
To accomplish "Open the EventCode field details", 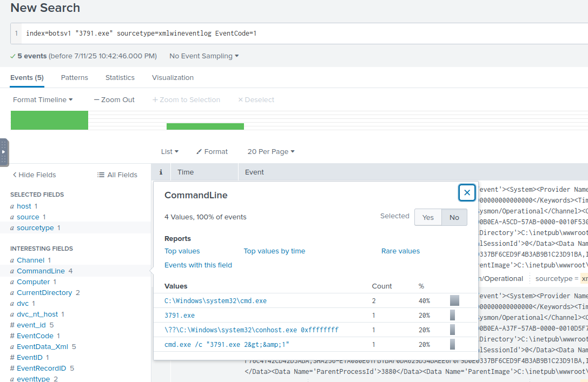I will [35, 336].
